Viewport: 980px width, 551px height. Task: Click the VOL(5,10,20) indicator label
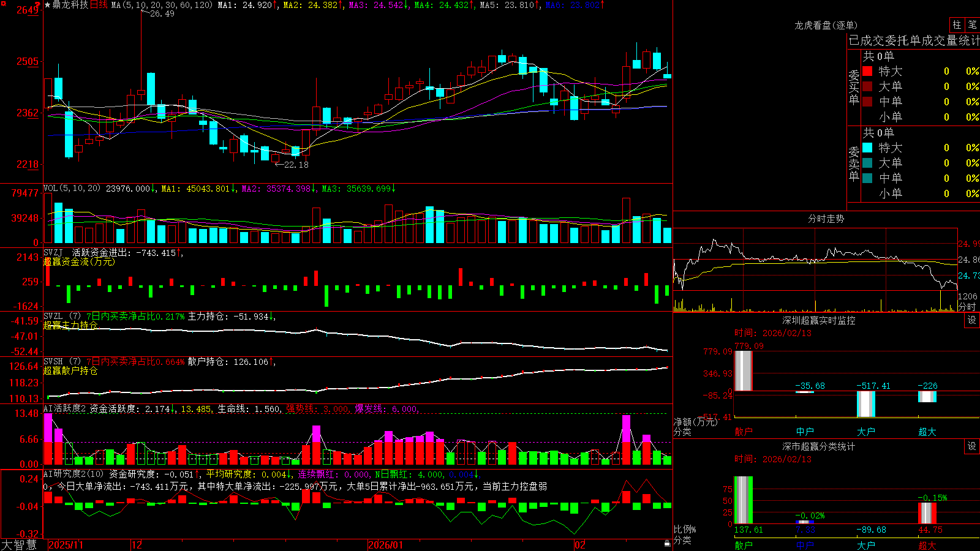[72, 189]
